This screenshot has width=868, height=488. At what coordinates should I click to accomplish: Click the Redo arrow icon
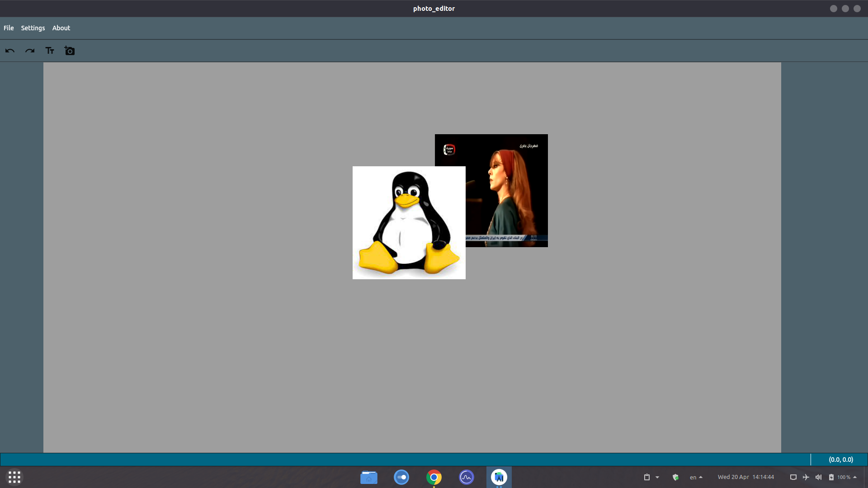30,51
